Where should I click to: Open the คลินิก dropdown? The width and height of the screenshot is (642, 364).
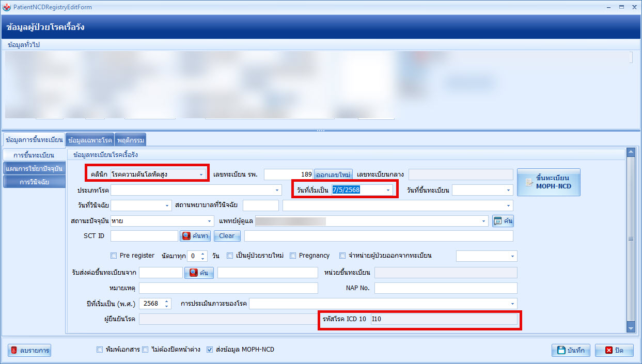click(x=201, y=175)
